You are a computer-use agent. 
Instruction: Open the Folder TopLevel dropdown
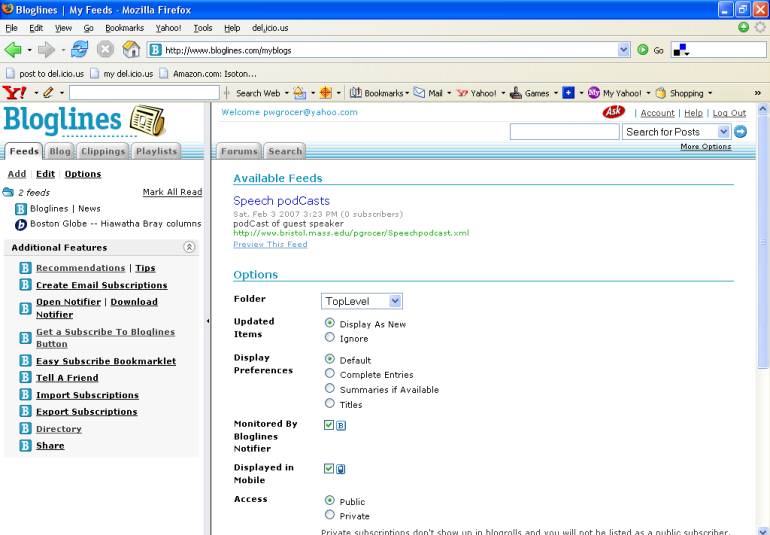tap(361, 301)
